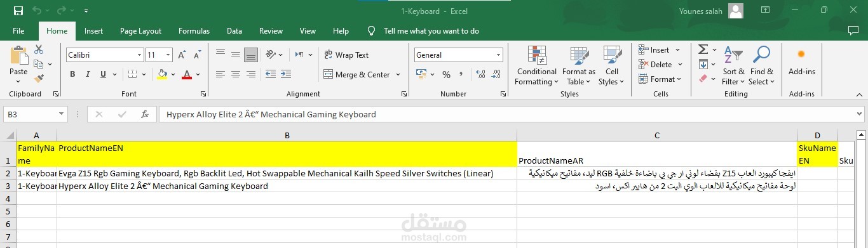This screenshot has width=868, height=248.
Task: Click the Copy icon in Clipboard group
Action: 39,64
